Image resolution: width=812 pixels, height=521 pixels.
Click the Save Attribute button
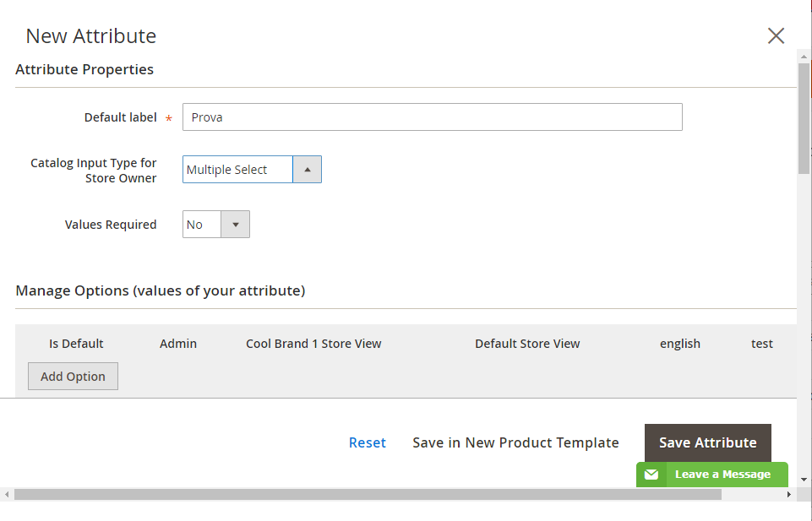point(707,442)
